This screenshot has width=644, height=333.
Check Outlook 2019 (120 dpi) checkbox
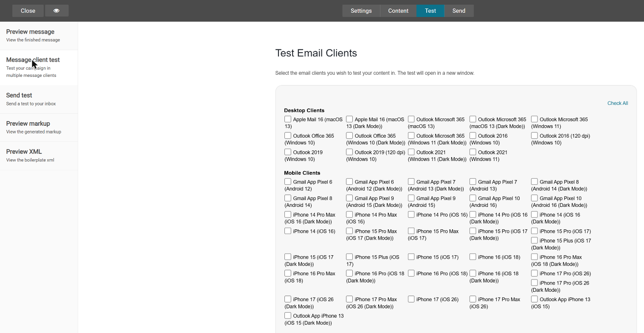[349, 152]
